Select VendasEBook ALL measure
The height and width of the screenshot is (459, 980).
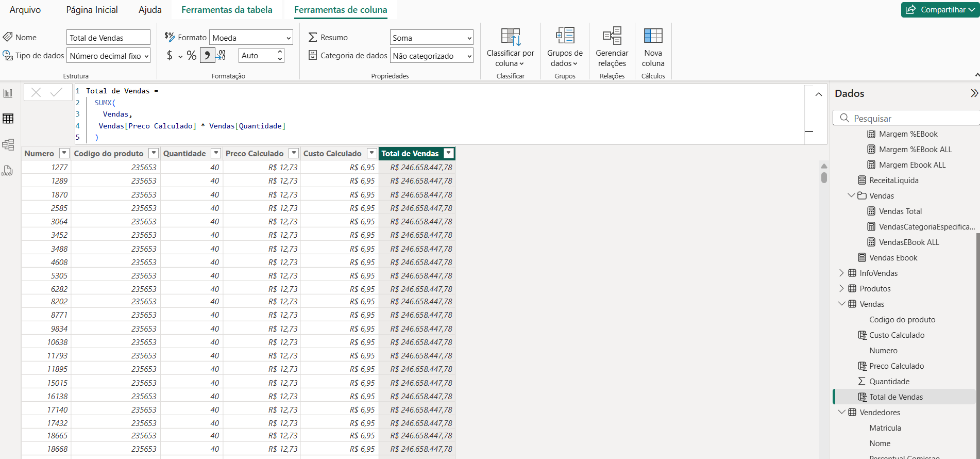click(909, 242)
